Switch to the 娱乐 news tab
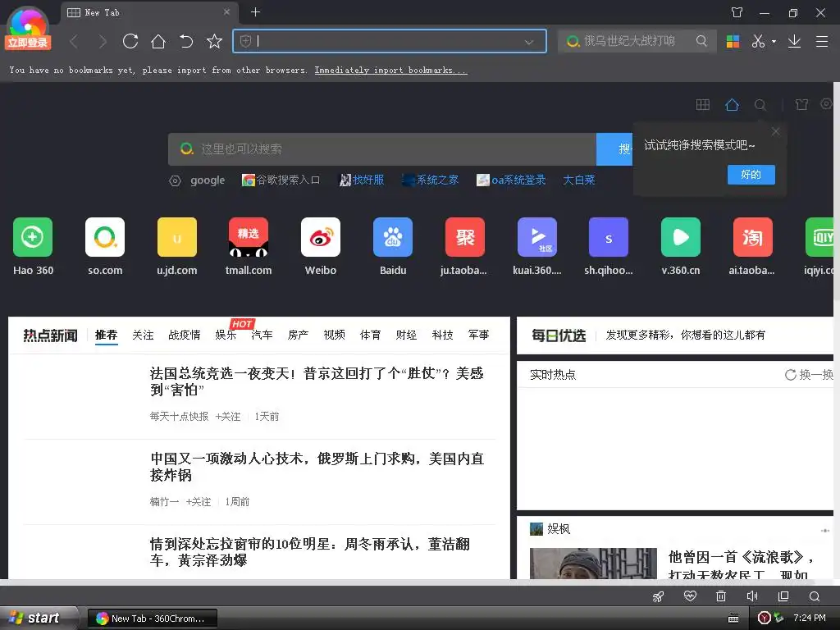This screenshot has height=630, width=840. pyautogui.click(x=226, y=335)
